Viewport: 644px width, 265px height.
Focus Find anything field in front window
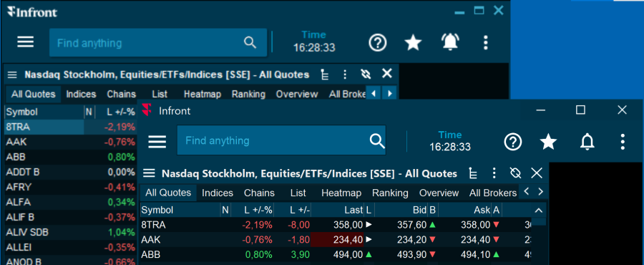281,140
